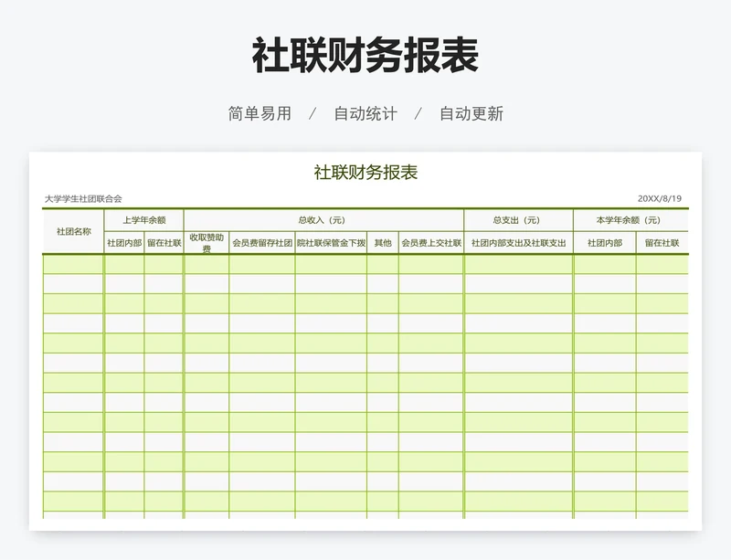Select the 社团内部支出及社联支出 column header
Viewport: 731px width, 560px height.
coord(518,243)
